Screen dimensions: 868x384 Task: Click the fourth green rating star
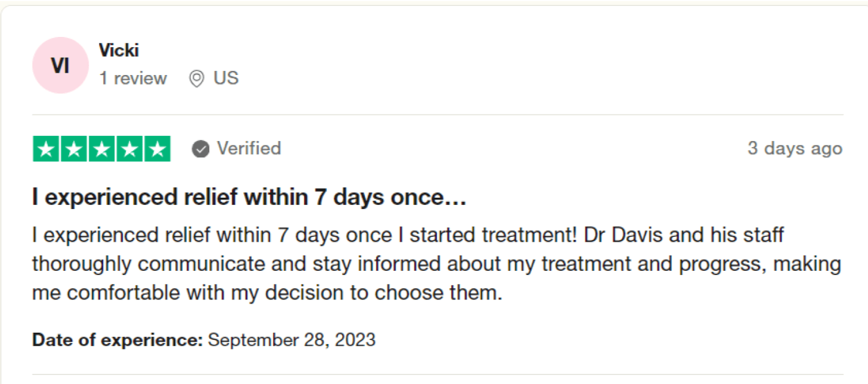129,149
